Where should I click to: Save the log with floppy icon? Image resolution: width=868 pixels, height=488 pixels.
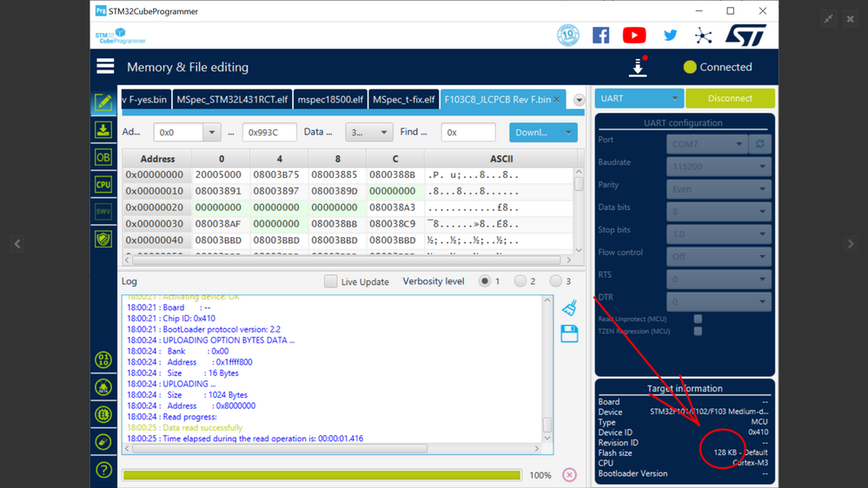pyautogui.click(x=570, y=333)
